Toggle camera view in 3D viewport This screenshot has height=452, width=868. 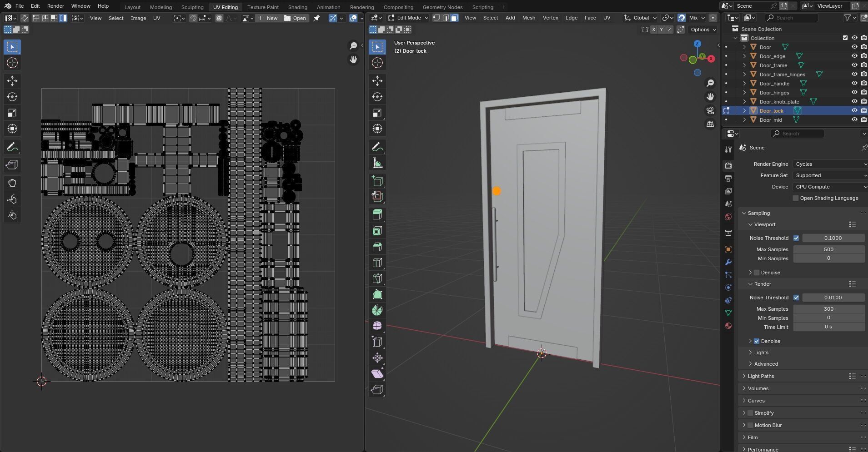710,110
